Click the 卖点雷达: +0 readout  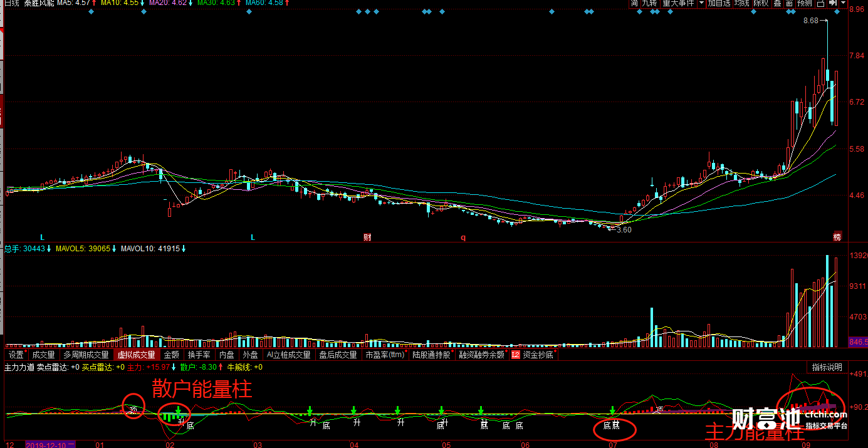[x=58, y=367]
